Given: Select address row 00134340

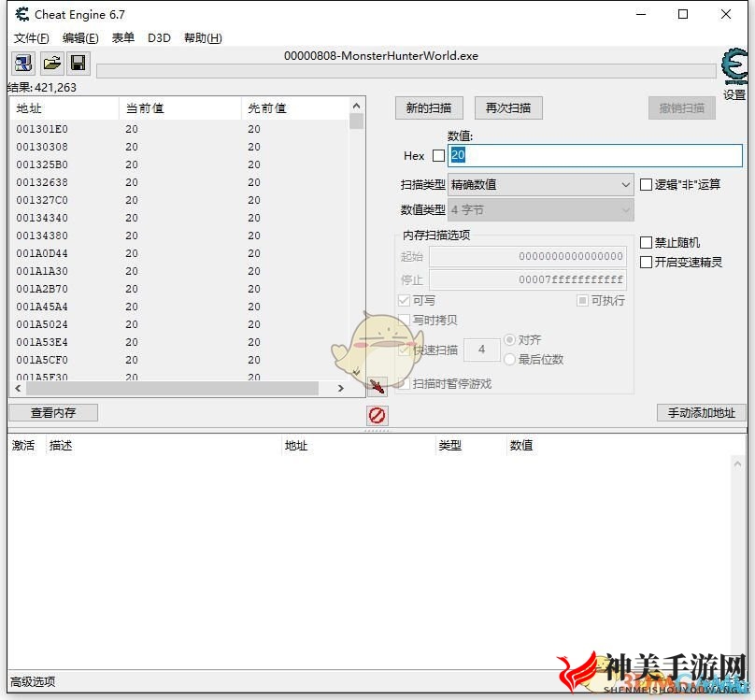Looking at the screenshot, I should tap(179, 218).
